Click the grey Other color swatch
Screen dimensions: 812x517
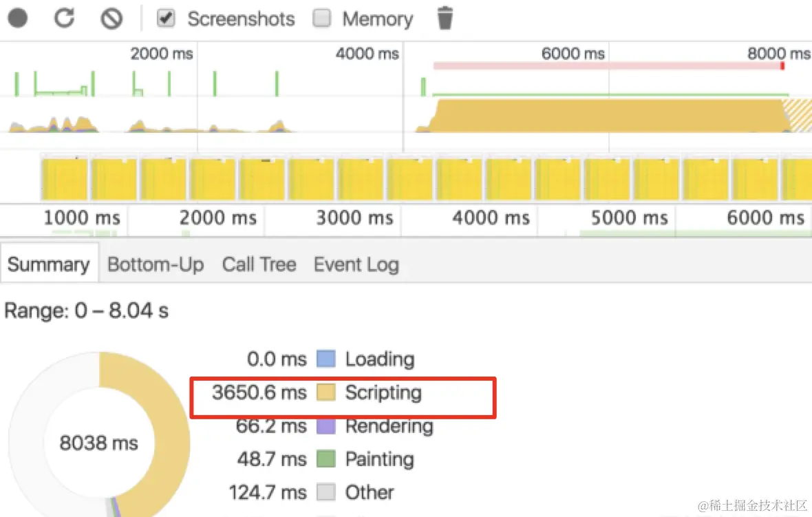click(x=325, y=492)
